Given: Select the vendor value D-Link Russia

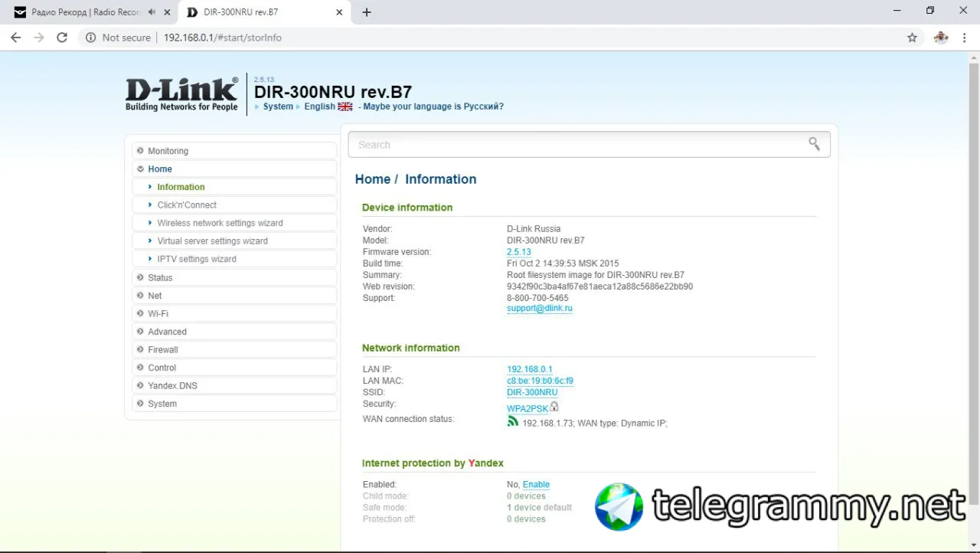Looking at the screenshot, I should pyautogui.click(x=534, y=229).
